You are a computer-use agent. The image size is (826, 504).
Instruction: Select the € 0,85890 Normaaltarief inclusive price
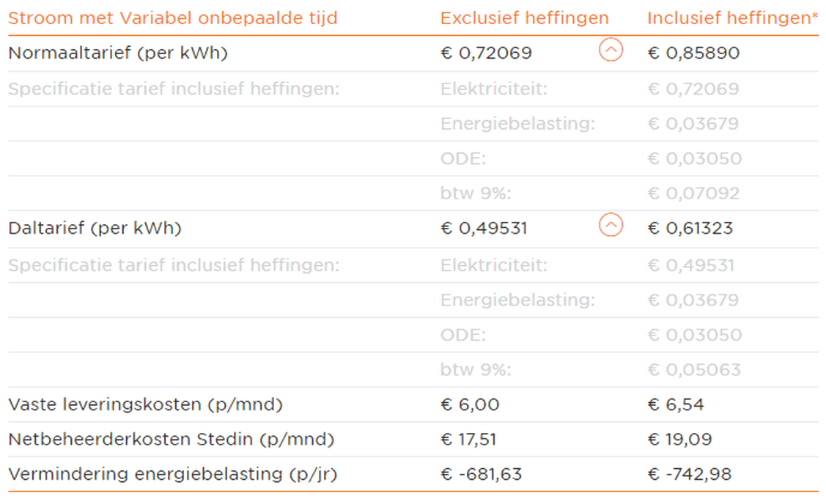coord(693,53)
